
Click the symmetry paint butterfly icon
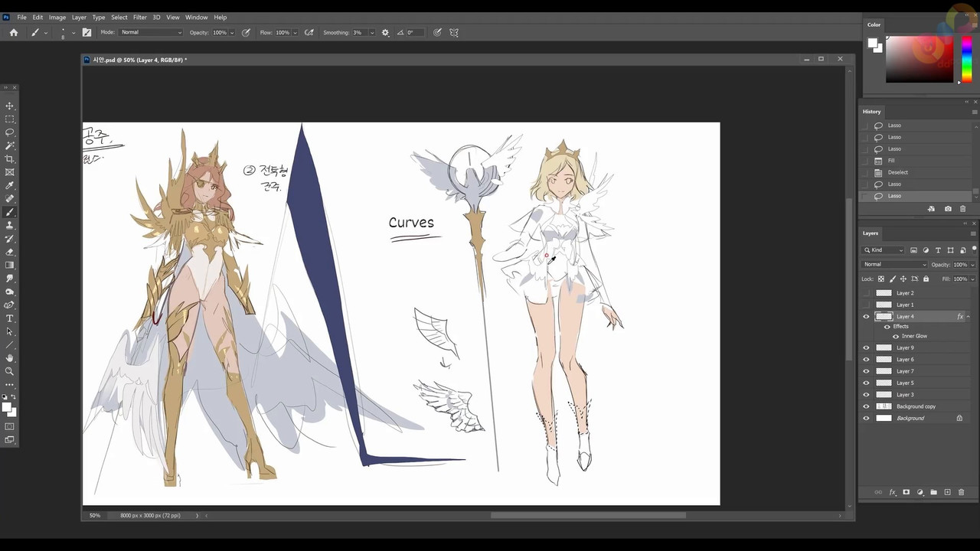pyautogui.click(x=454, y=32)
